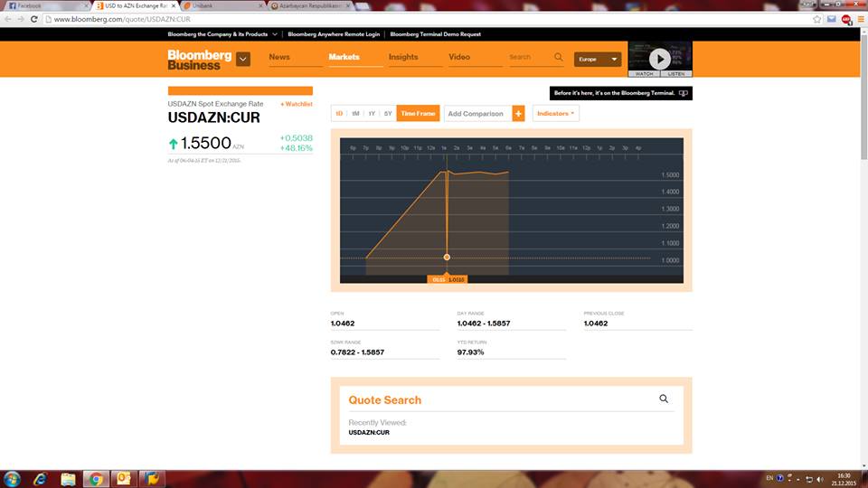Click the day range value 1.0462 - 1.5857
868x488 pixels.
coord(483,324)
